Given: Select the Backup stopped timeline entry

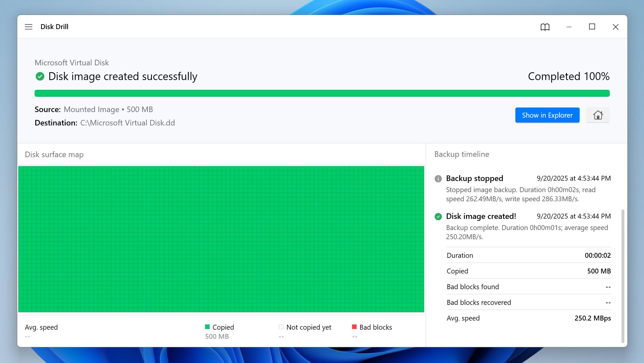Looking at the screenshot, I should pos(474,178).
